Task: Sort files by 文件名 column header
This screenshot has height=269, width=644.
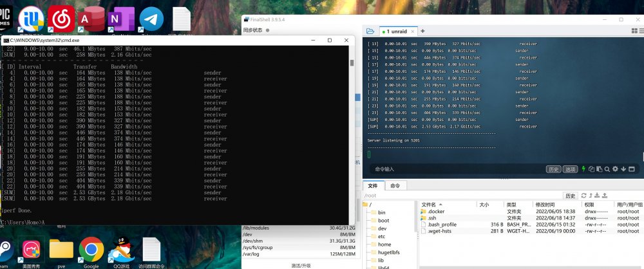Action: 429,205
